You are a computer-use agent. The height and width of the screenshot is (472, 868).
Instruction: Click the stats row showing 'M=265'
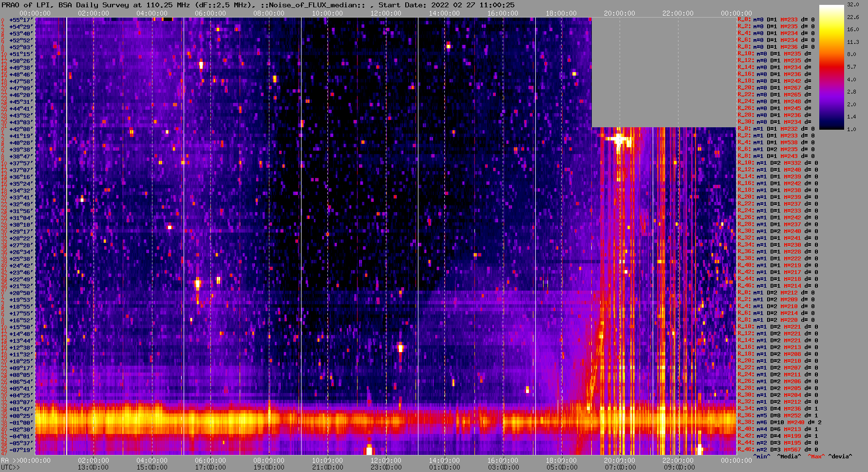point(774,95)
